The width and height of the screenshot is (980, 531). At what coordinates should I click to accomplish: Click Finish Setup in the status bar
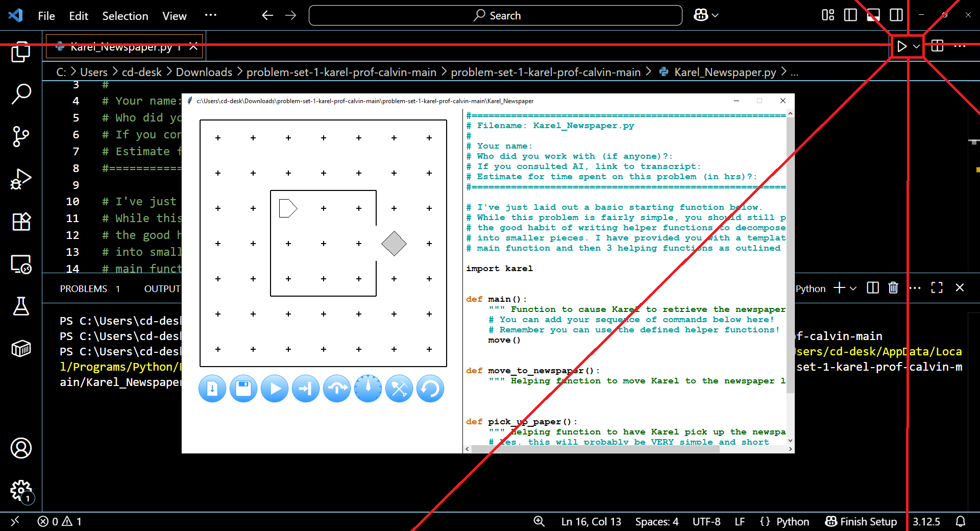tap(861, 521)
